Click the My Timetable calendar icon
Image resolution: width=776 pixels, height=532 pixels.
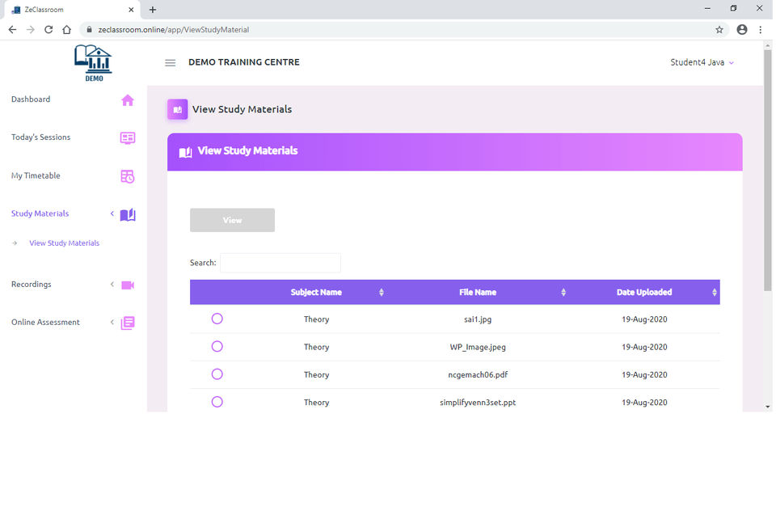click(x=128, y=176)
